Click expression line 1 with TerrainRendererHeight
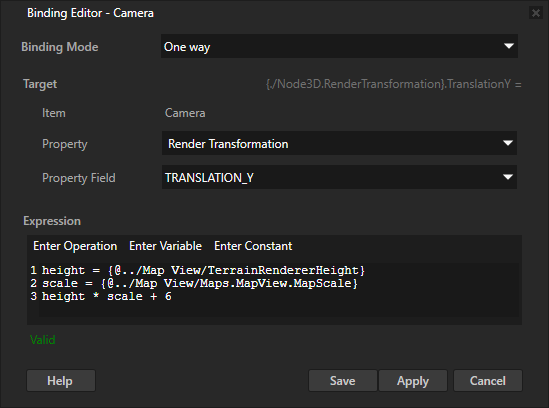Screen dimensions: 549x408 pos(203,270)
